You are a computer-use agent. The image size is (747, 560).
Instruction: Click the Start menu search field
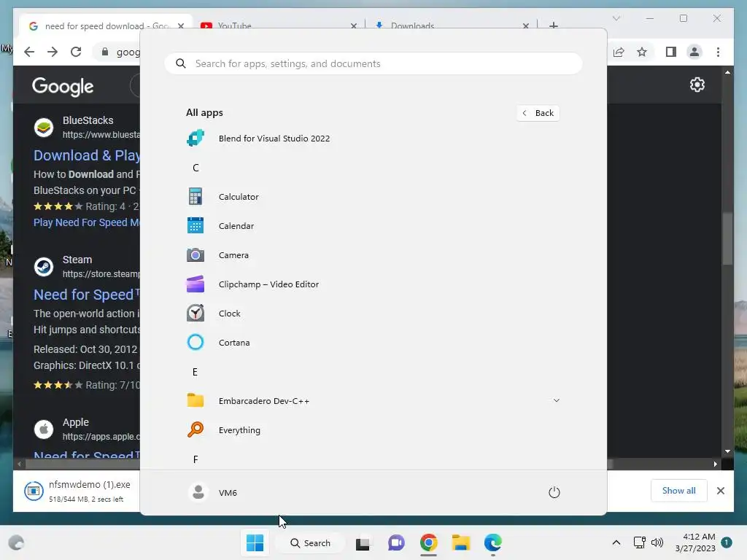pyautogui.click(x=373, y=64)
